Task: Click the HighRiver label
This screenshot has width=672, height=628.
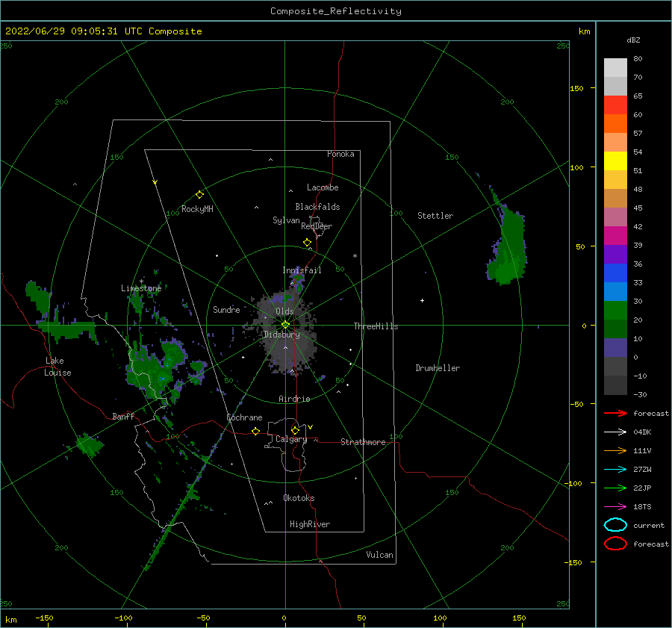Action: [309, 524]
